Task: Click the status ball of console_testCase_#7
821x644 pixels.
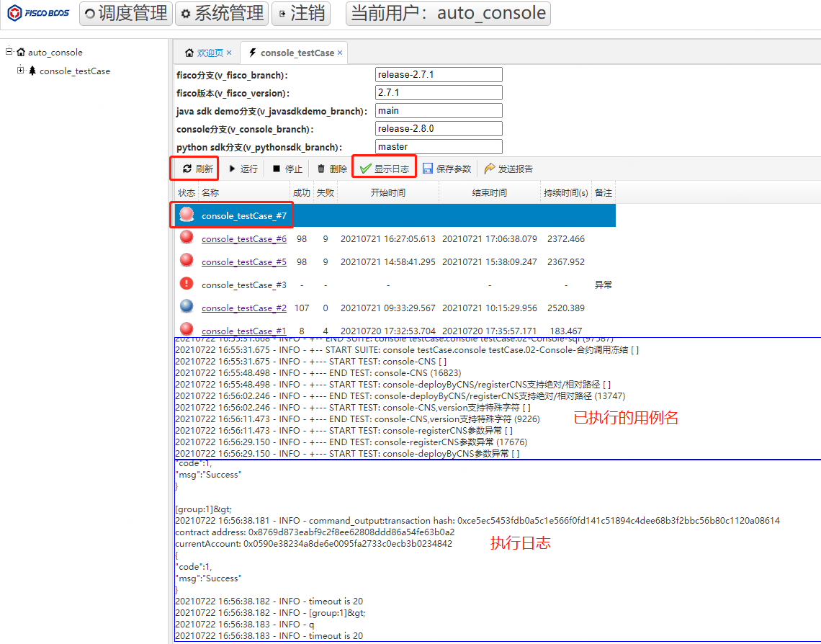Action: click(187, 214)
